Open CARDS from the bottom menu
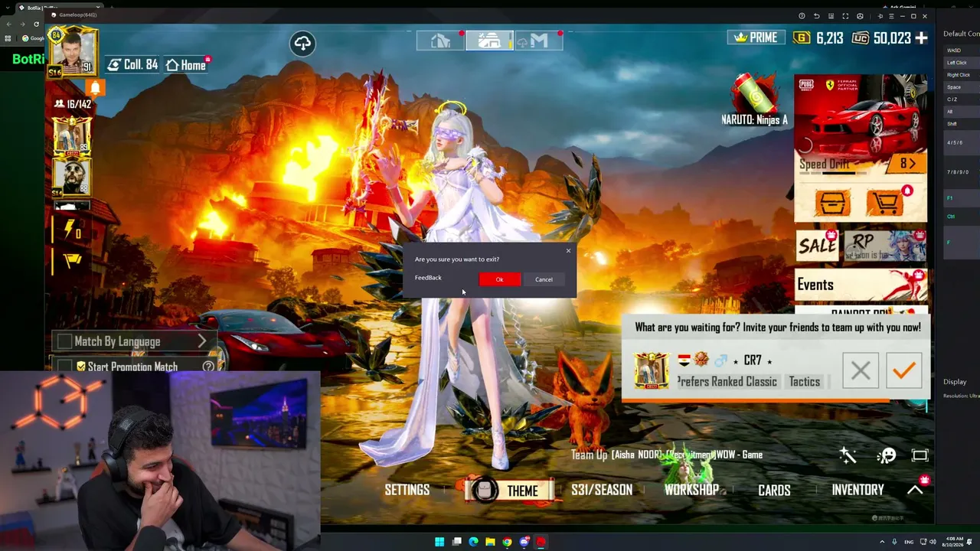 point(774,490)
